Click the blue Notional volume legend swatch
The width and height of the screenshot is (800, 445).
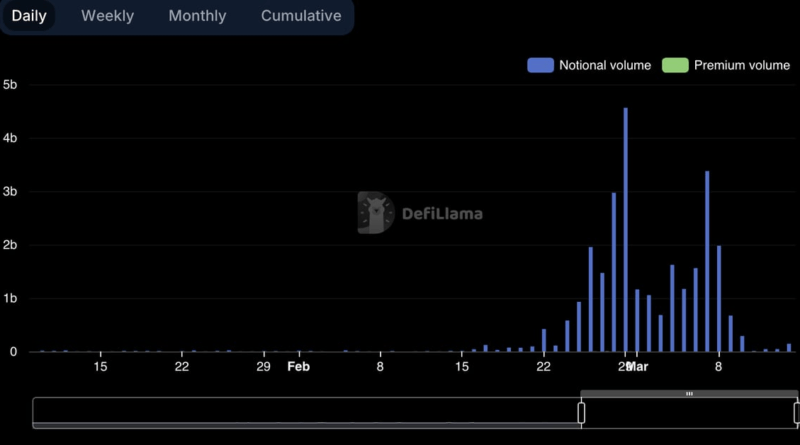point(540,65)
